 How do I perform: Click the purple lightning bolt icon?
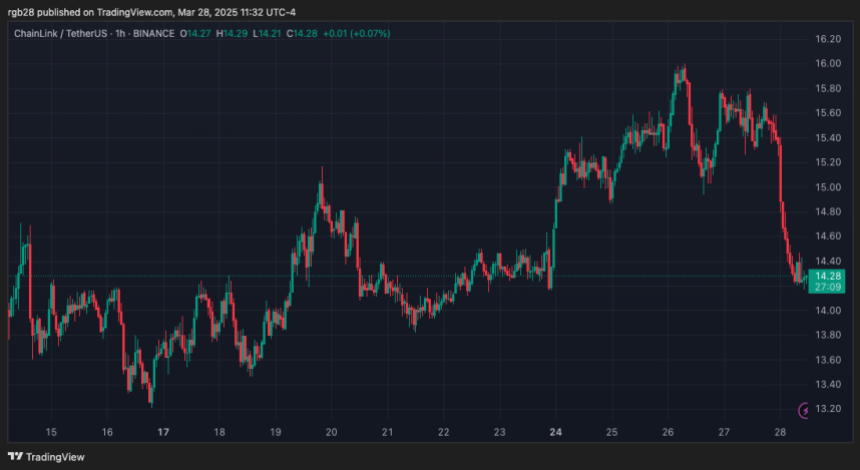805,410
